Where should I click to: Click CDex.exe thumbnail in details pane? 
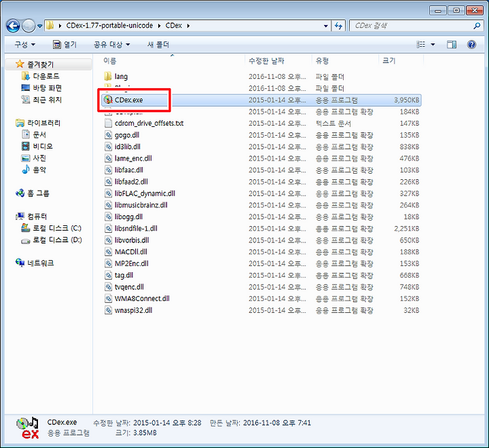(27, 428)
